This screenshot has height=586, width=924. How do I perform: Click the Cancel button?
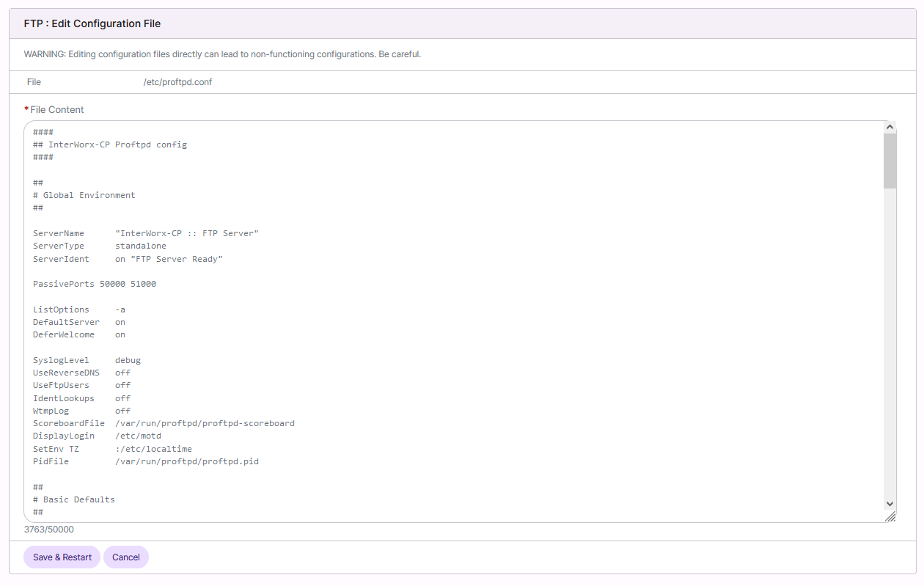125,557
